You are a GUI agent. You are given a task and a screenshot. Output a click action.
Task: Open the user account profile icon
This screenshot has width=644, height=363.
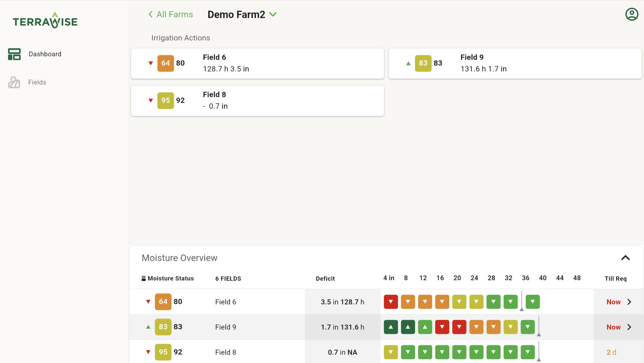pos(632,14)
